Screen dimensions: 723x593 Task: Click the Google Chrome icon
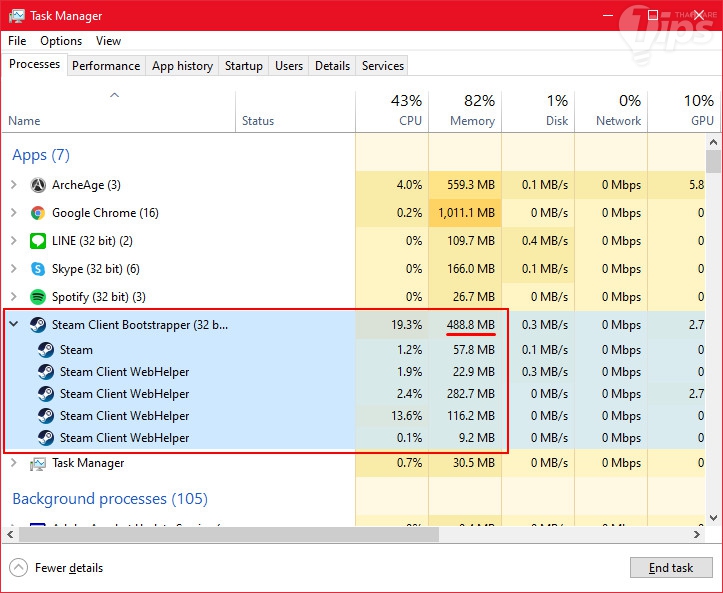(x=38, y=213)
